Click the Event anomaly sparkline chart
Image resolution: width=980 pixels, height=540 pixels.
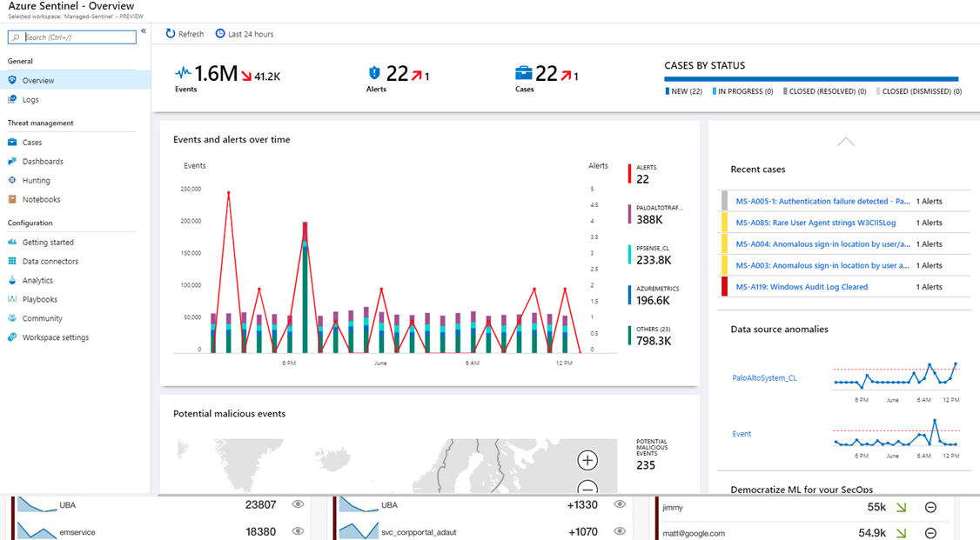[x=896, y=433]
